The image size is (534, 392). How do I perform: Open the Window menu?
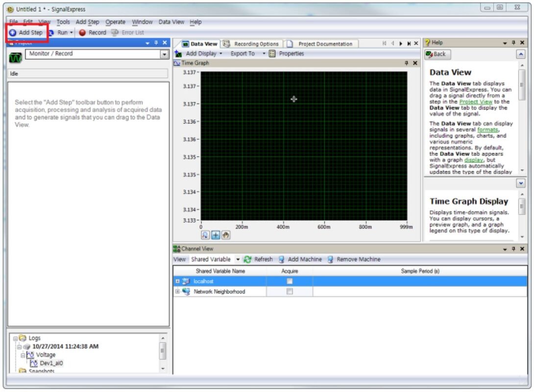pos(142,22)
